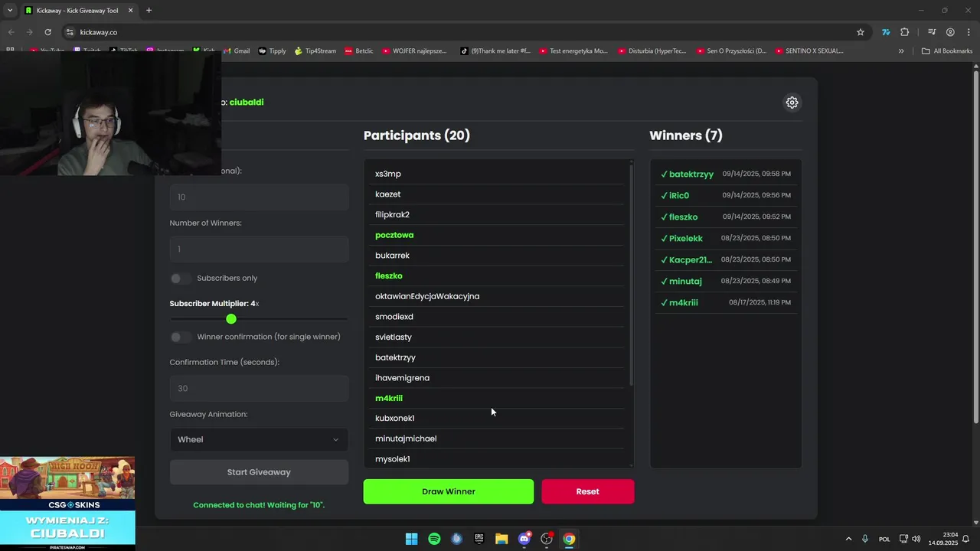
Task: Toggle the Subscribers only switch
Action: 181,279
